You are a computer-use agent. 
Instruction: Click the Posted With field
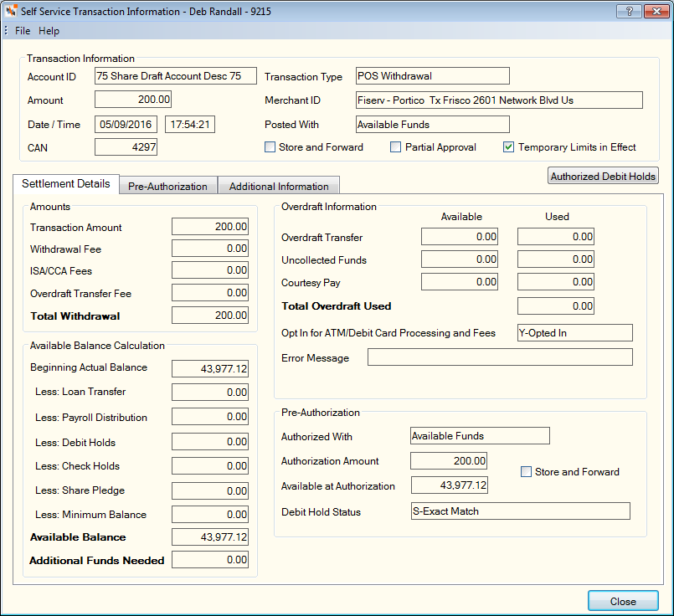432,125
